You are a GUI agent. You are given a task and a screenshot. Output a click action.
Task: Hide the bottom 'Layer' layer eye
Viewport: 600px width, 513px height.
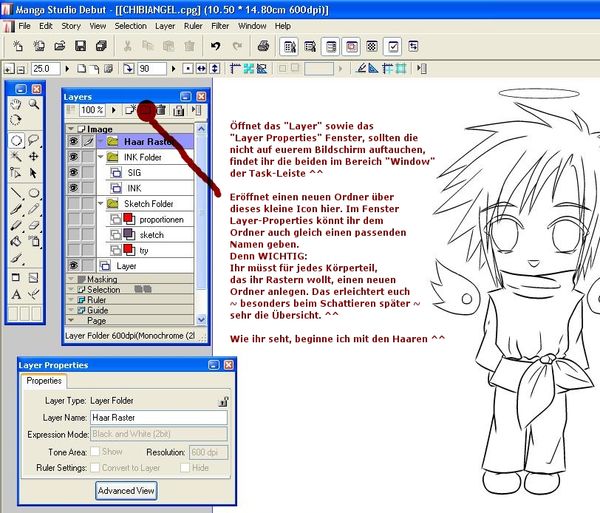coord(73,265)
